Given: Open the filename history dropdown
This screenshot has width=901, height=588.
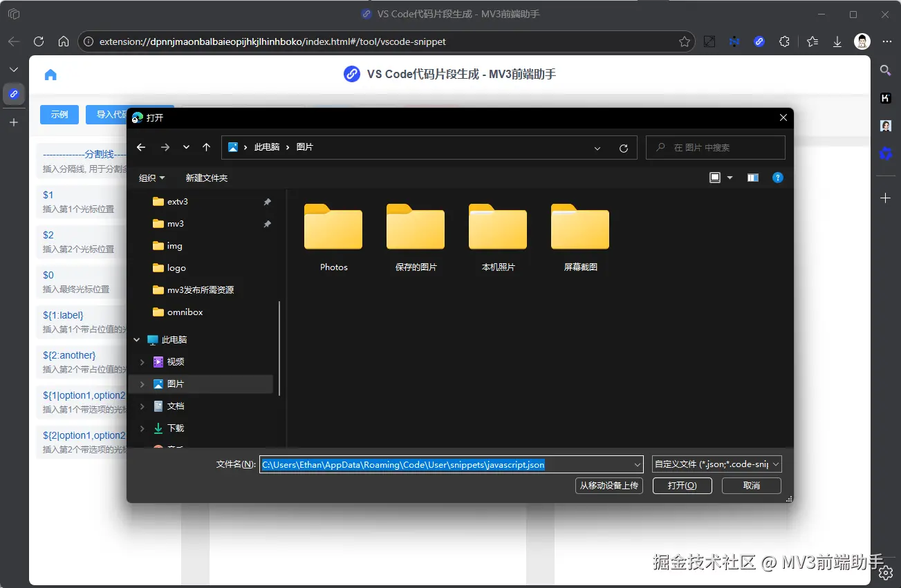Looking at the screenshot, I should [x=637, y=464].
